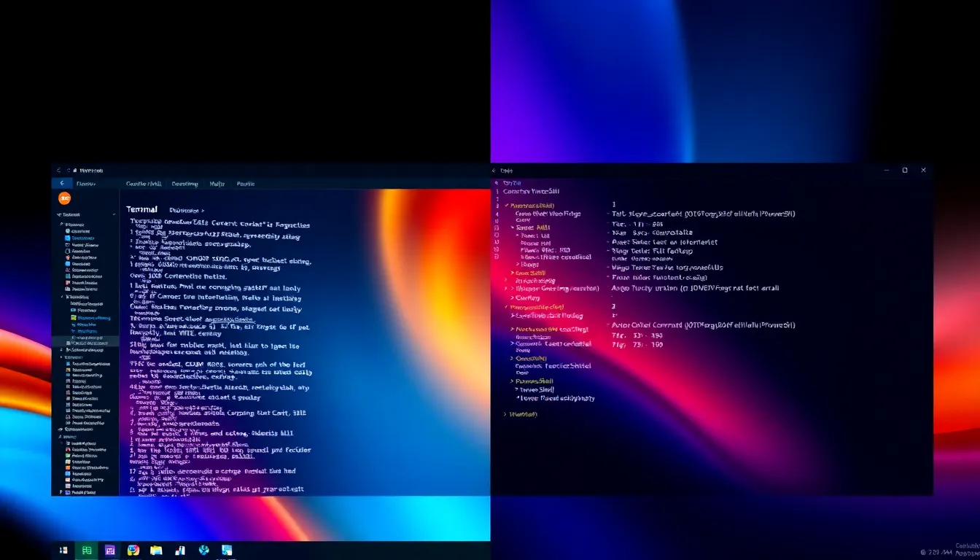Open the round globe-like taskbar icon
Viewport: 980px width, 560px height.
tap(204, 551)
